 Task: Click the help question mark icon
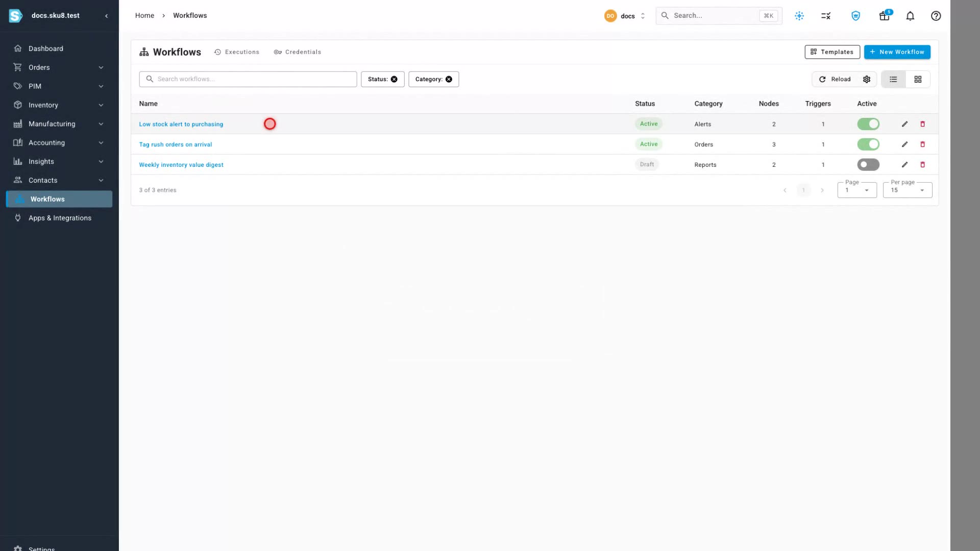[936, 16]
